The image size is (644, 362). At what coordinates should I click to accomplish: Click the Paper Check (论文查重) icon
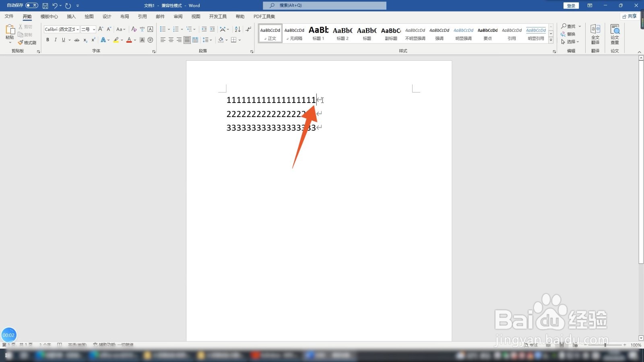click(x=615, y=34)
